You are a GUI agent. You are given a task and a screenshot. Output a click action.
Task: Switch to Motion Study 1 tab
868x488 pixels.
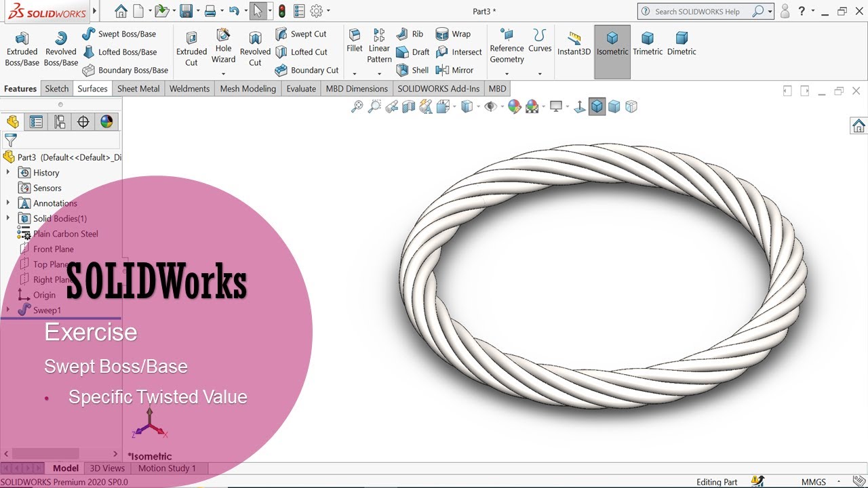[167, 468]
